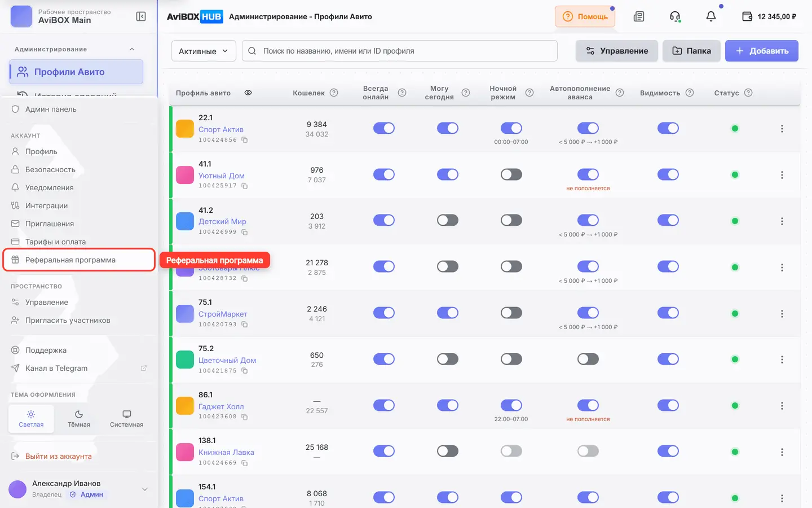Open the Канал в Telegram link
Image resolution: width=812 pixels, height=508 pixels.
(79, 368)
